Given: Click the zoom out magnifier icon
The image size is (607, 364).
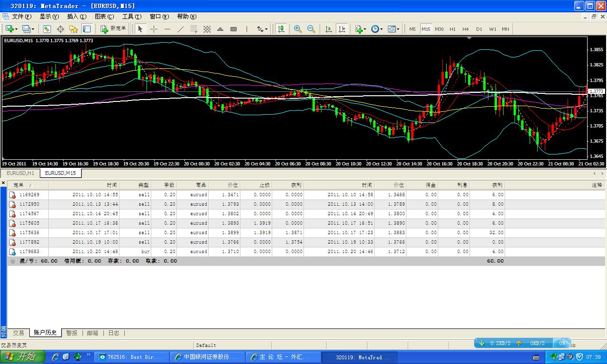Looking at the screenshot, I should [x=311, y=29].
